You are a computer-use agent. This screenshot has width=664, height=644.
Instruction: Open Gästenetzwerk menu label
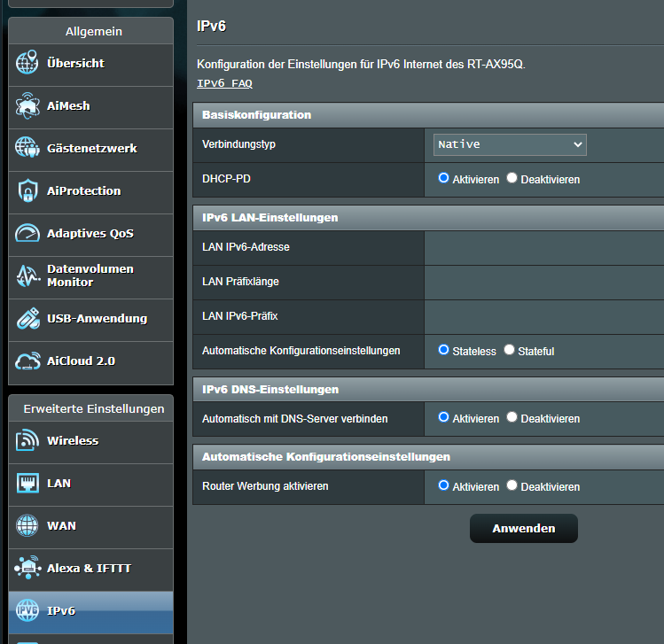point(92,148)
